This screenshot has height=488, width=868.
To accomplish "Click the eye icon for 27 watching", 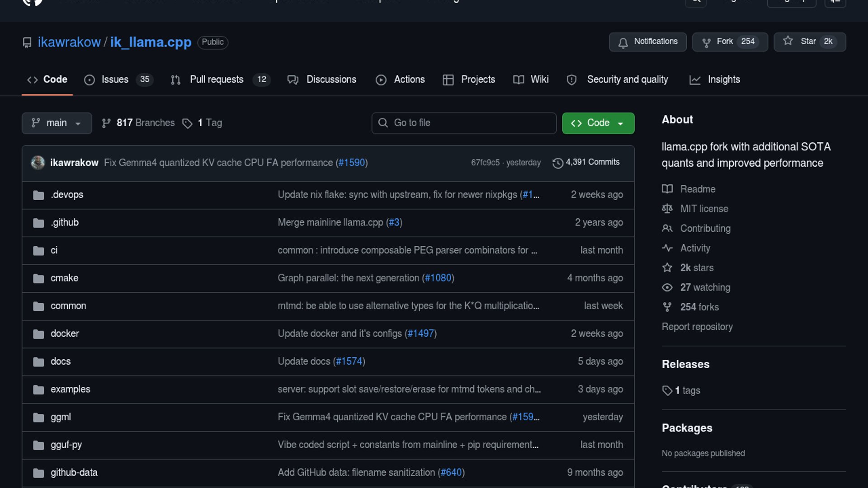I will (667, 287).
